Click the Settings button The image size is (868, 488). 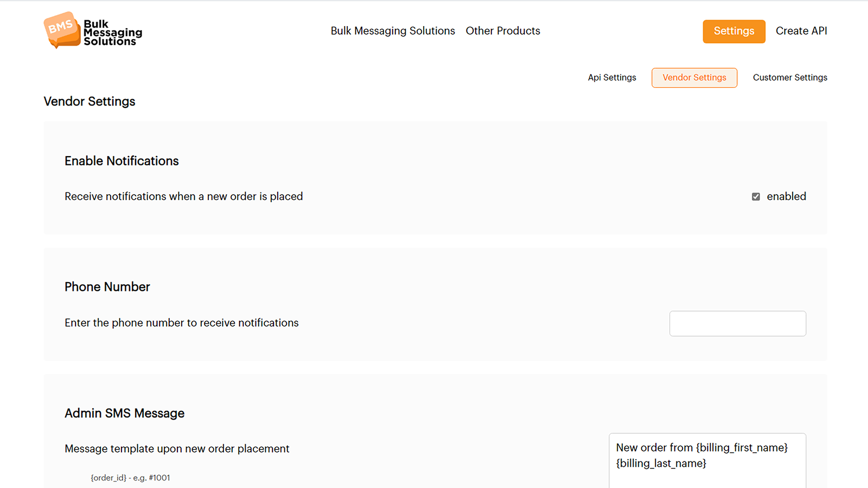point(733,31)
